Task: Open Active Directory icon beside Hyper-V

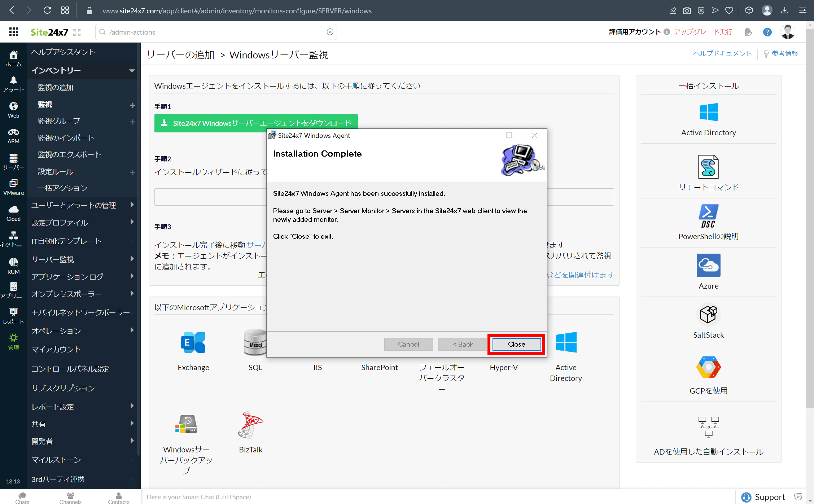Action: [x=566, y=342]
